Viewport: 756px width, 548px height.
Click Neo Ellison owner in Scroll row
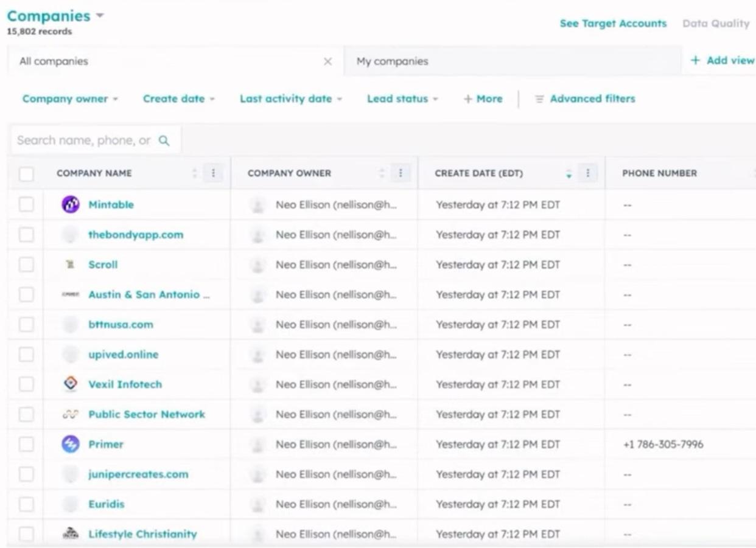(336, 265)
